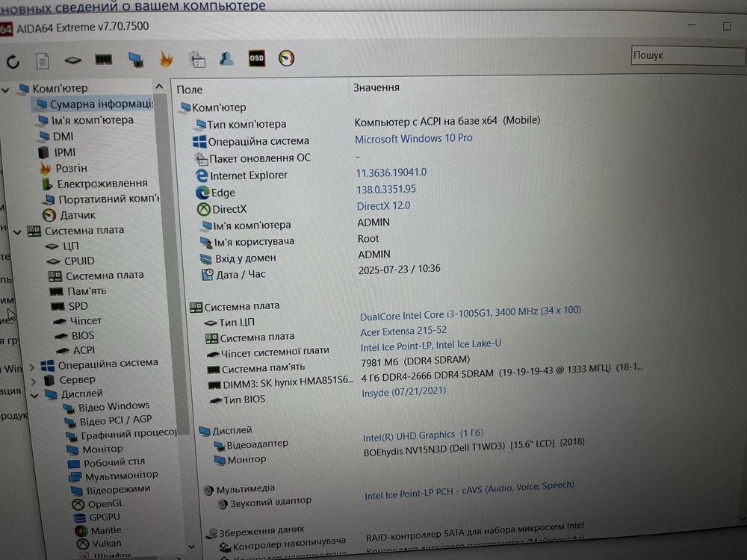Click the Intel(R) UHD Graphics link
Image resolution: width=747 pixels, height=560 pixels.
click(423, 435)
